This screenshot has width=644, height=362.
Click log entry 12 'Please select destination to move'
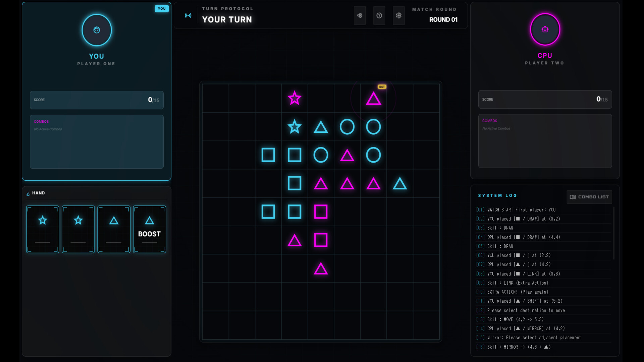(526, 310)
